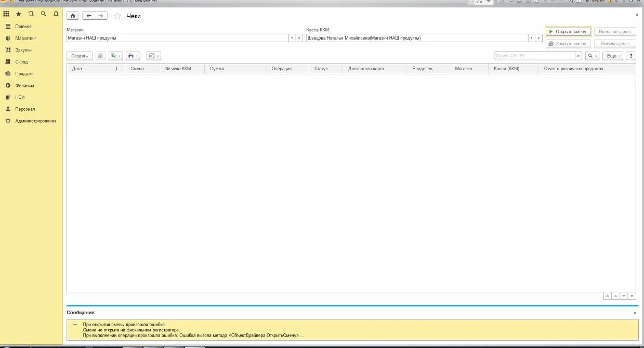Click into the Магазин input field

click(x=178, y=38)
